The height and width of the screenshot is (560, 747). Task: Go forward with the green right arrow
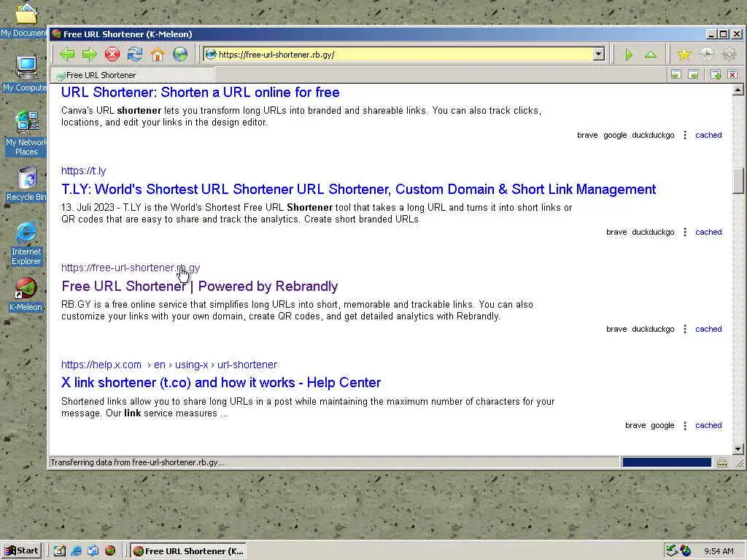[x=90, y=54]
